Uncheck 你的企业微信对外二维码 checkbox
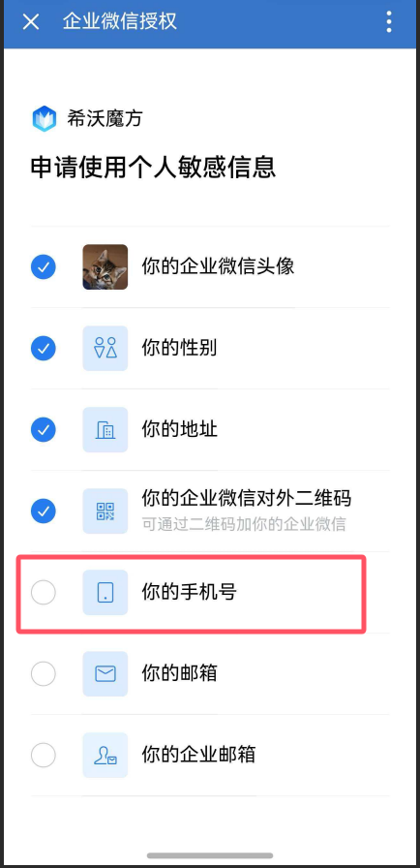The height and width of the screenshot is (868, 420). point(44,511)
